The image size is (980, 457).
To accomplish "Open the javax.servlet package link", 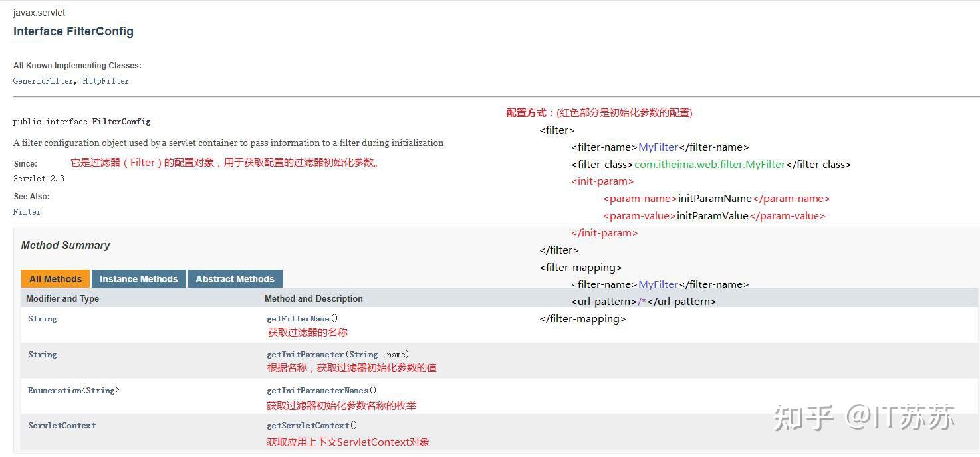I will (39, 12).
